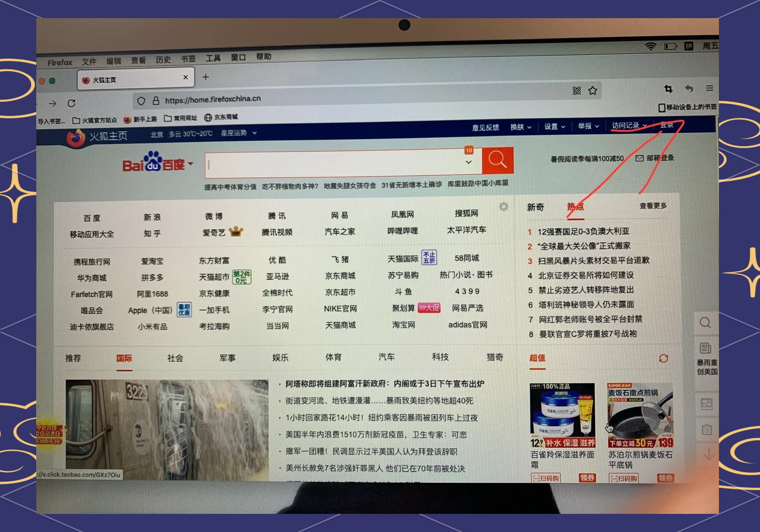Click the 邮箱登录 mail link

[655, 158]
